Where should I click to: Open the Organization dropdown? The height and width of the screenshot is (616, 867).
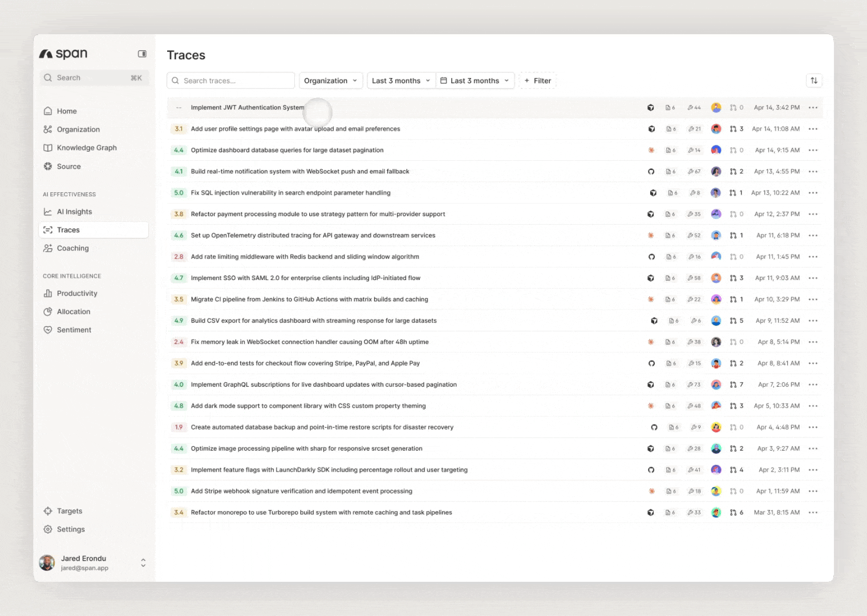(x=331, y=80)
